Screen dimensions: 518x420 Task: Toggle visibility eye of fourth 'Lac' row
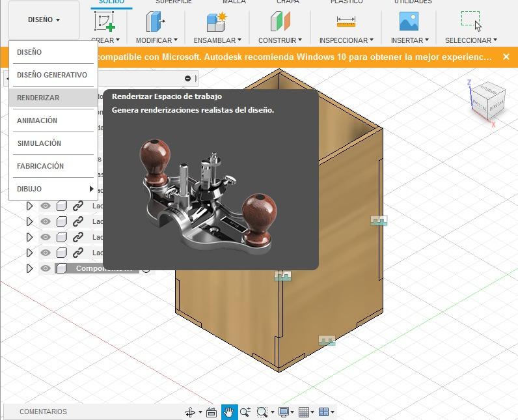click(46, 253)
